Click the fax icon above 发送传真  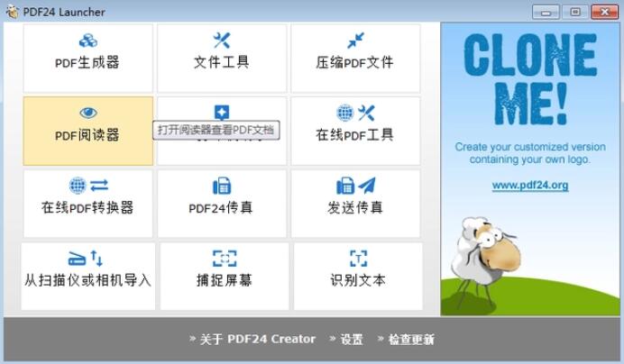pos(345,186)
